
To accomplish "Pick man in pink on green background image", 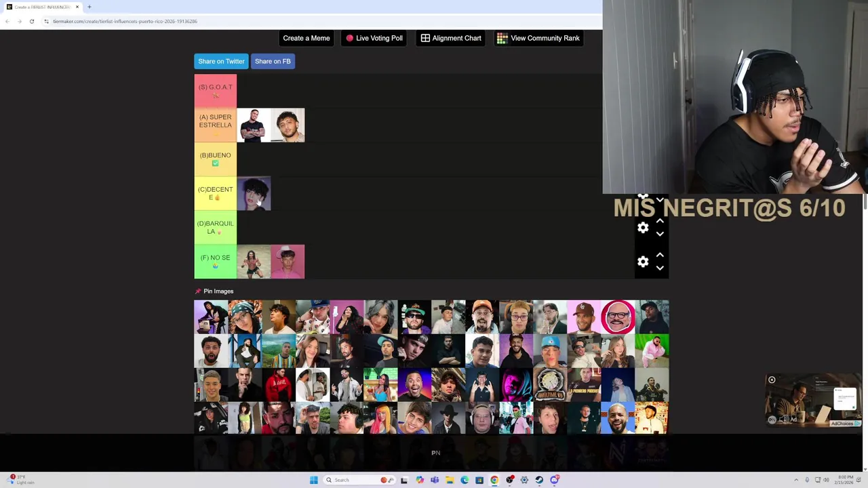I will click(652, 351).
